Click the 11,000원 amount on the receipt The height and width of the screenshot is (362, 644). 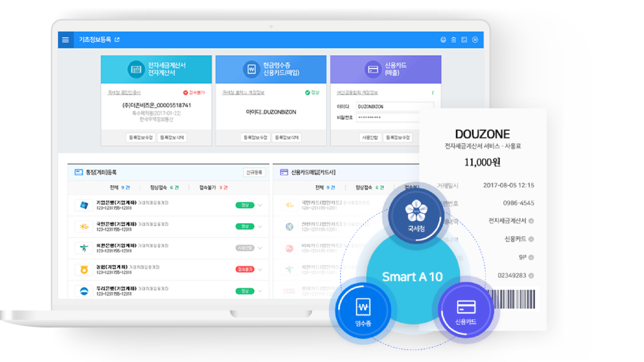pyautogui.click(x=482, y=162)
